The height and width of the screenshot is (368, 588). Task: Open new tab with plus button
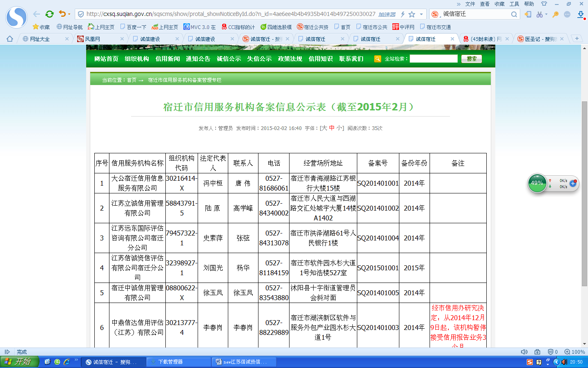point(577,38)
